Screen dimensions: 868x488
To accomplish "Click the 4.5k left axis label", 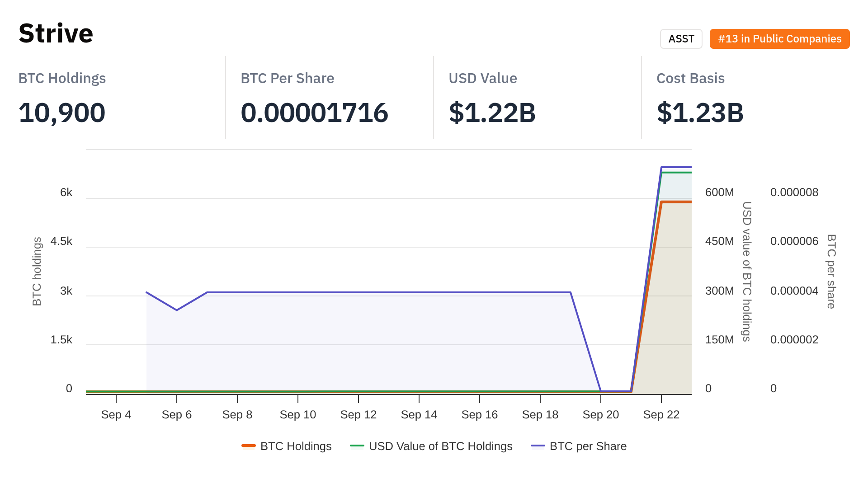I will pyautogui.click(x=61, y=241).
